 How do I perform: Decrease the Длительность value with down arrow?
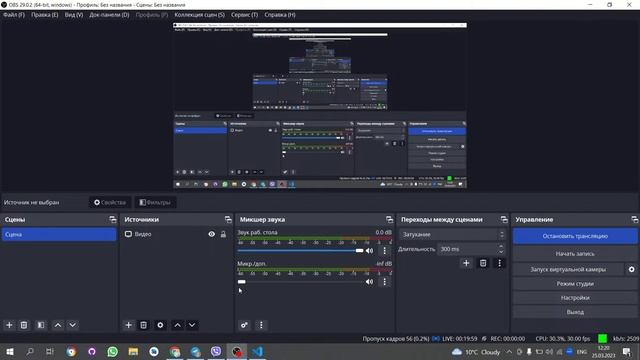click(x=501, y=252)
